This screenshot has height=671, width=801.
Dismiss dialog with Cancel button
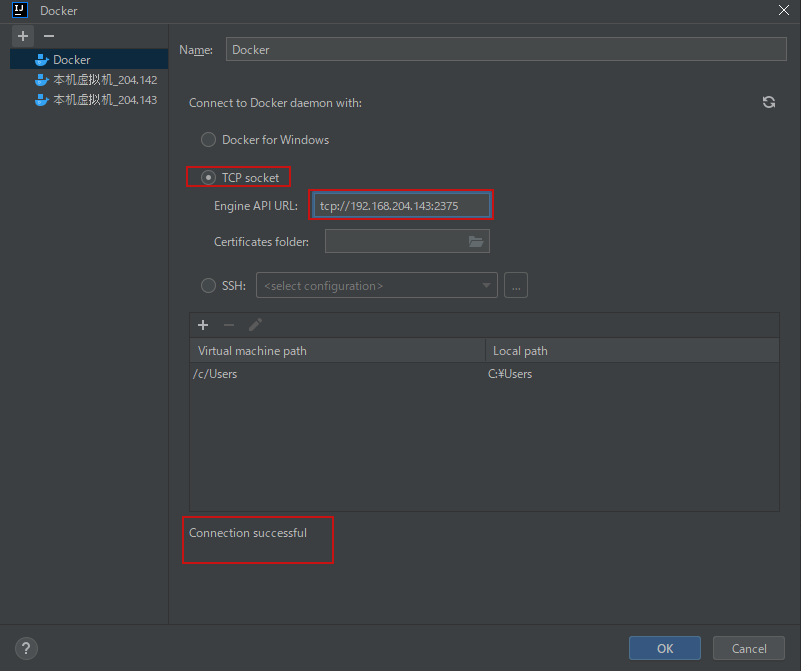point(748,648)
